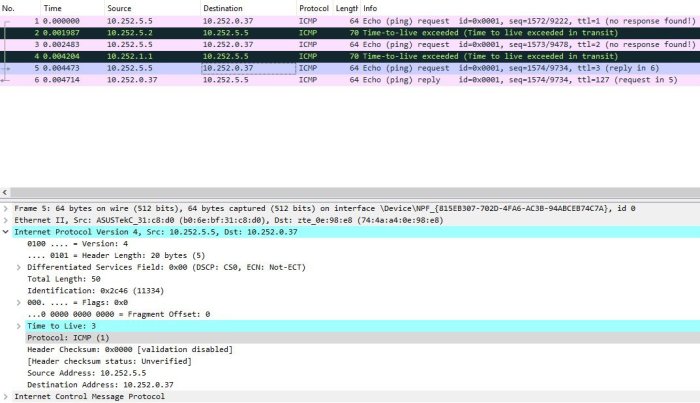Expand the Time to Live: 3 entry
The height and width of the screenshot is (403, 700).
tap(18, 326)
